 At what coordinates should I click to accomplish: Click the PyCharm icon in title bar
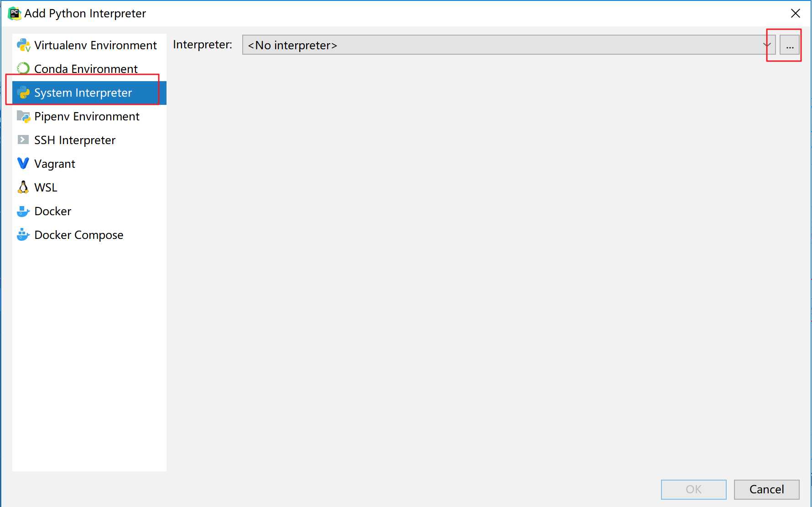point(15,13)
